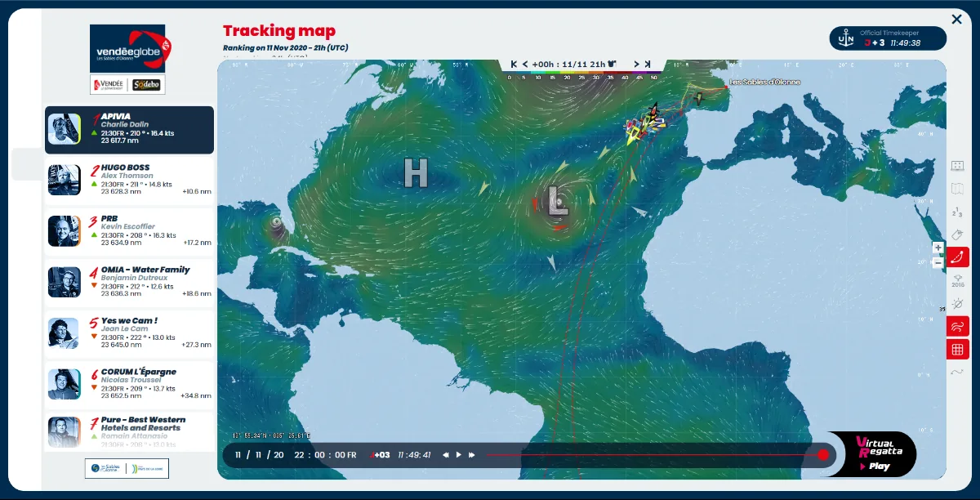Viewport: 980px width, 500px height.
Task: Click the '23 617.7 nm' distance value
Action: pyautogui.click(x=120, y=141)
